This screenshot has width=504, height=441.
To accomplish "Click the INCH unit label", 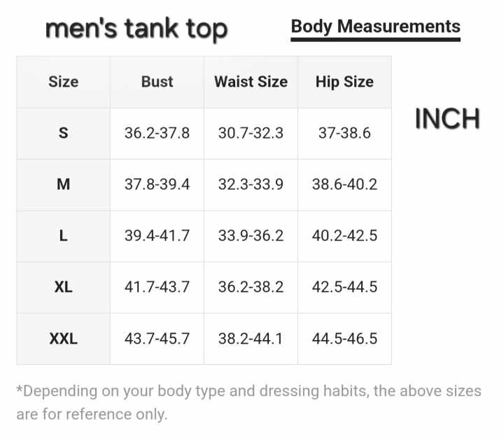I will tap(447, 119).
